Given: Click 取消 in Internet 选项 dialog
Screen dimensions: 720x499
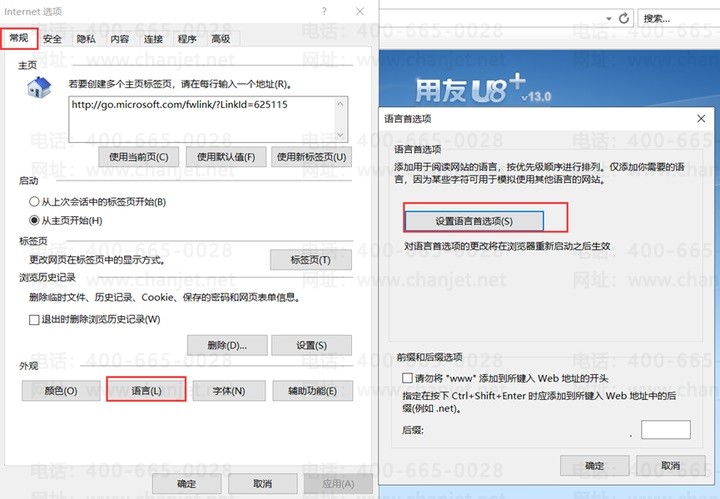Looking at the screenshot, I should click(x=263, y=483).
